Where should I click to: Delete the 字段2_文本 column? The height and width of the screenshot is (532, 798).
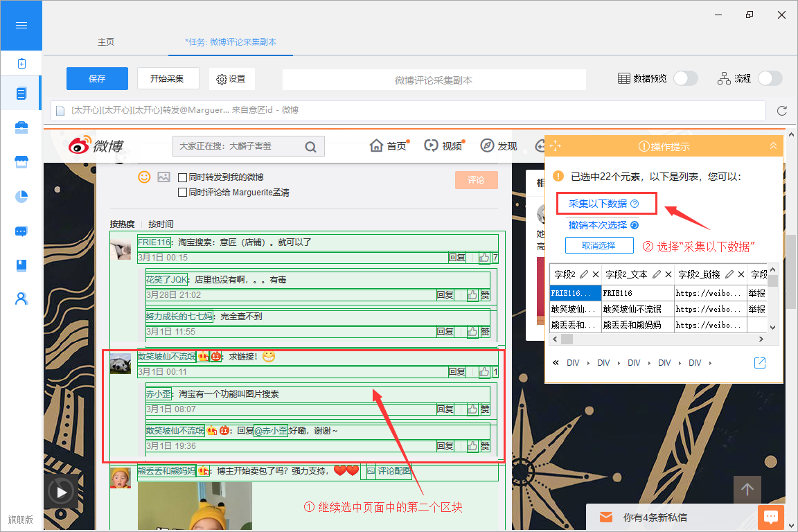(x=668, y=274)
